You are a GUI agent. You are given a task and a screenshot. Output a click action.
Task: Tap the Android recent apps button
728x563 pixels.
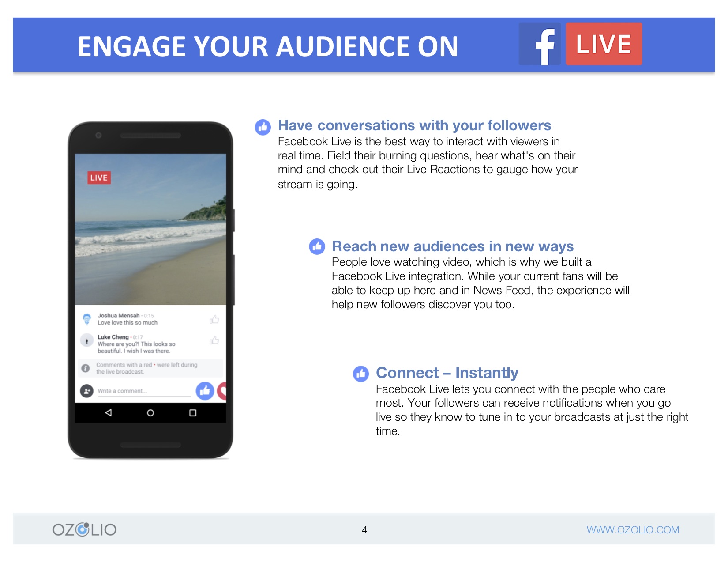point(193,413)
